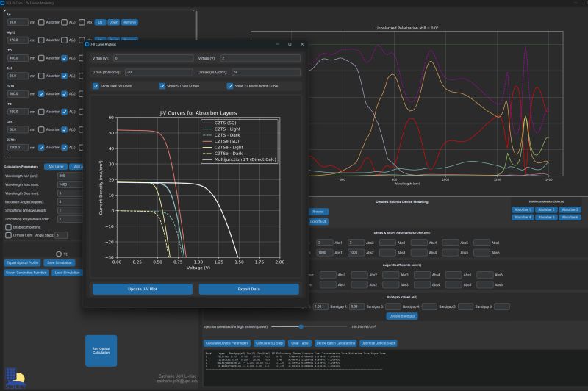
Task: Adjust the injection power slider handle
Action: click(x=301, y=326)
